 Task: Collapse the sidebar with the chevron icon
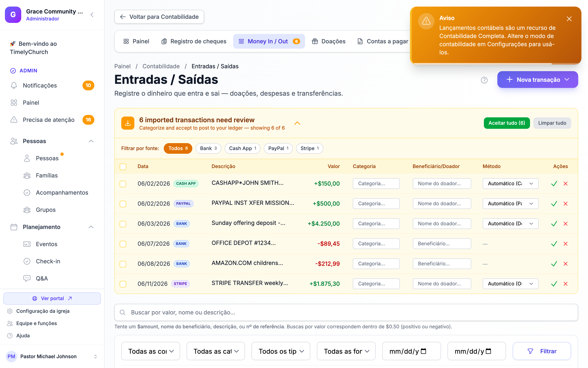92,15
